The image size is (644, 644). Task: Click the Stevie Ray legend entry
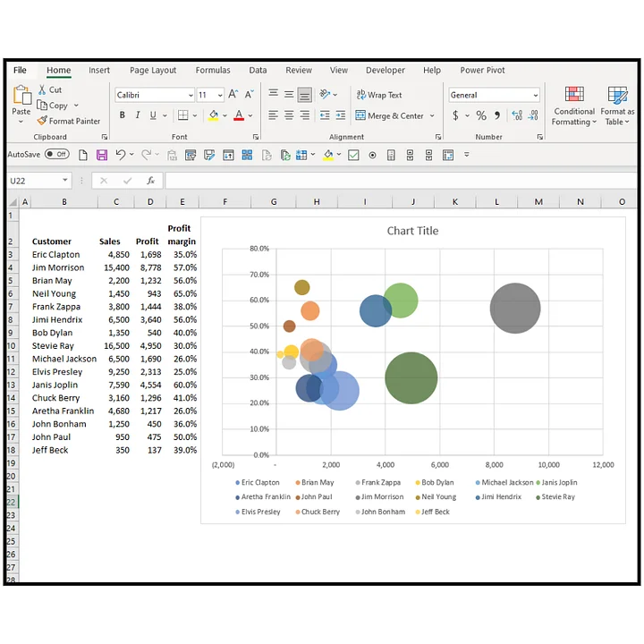(x=555, y=497)
